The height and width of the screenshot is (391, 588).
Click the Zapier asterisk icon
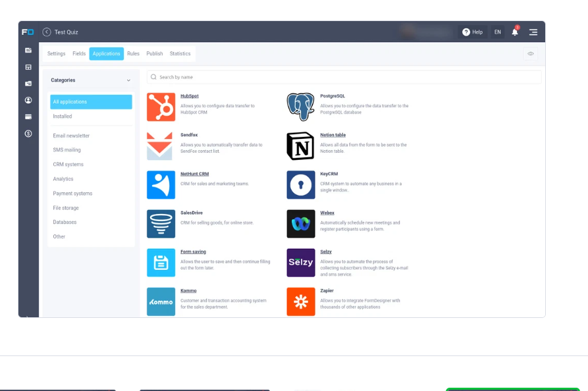click(301, 301)
